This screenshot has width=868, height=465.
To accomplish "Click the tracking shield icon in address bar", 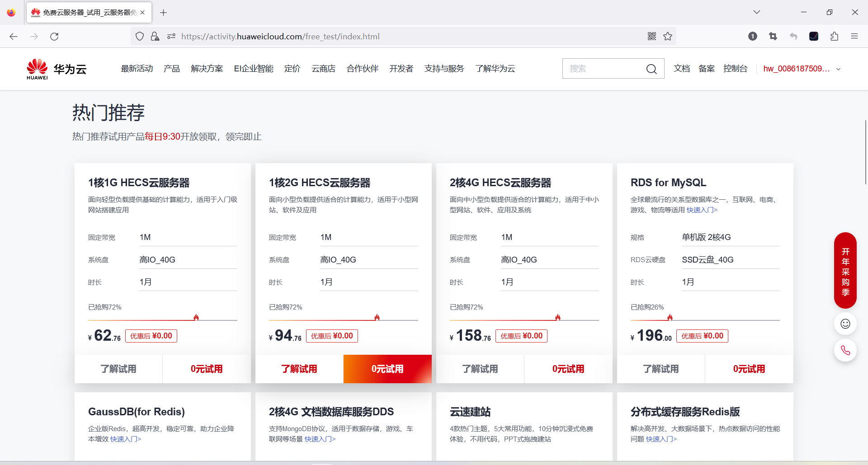I will click(x=139, y=36).
